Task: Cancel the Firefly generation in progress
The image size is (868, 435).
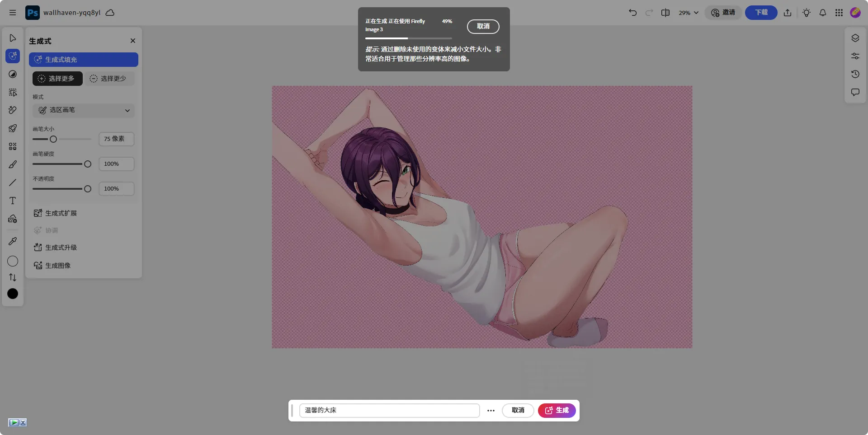Action: pos(483,26)
